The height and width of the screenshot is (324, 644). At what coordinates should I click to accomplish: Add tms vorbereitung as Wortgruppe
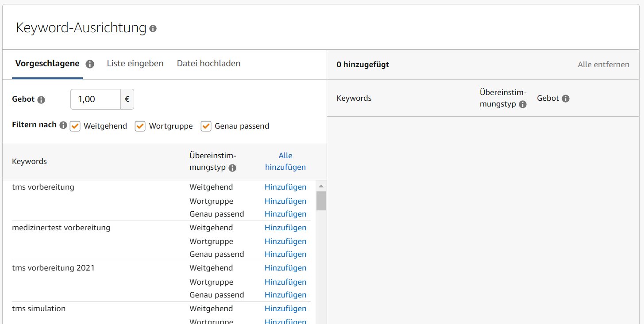point(285,201)
